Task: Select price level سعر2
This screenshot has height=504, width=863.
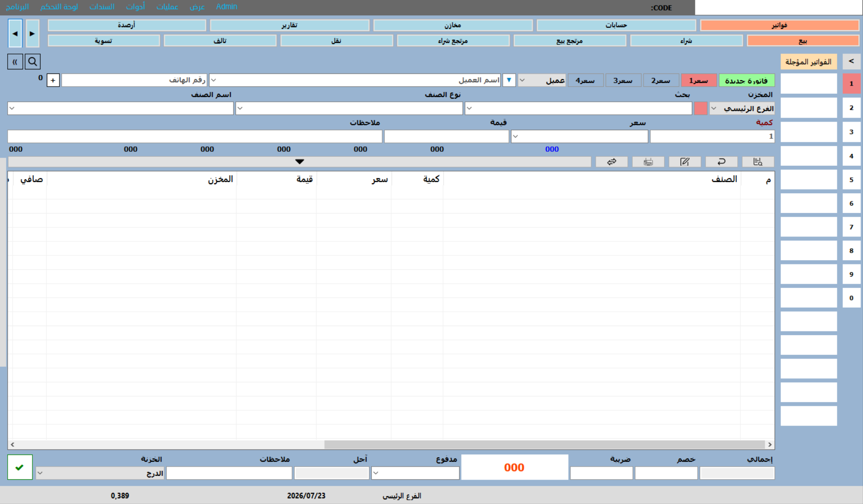Action: click(661, 81)
